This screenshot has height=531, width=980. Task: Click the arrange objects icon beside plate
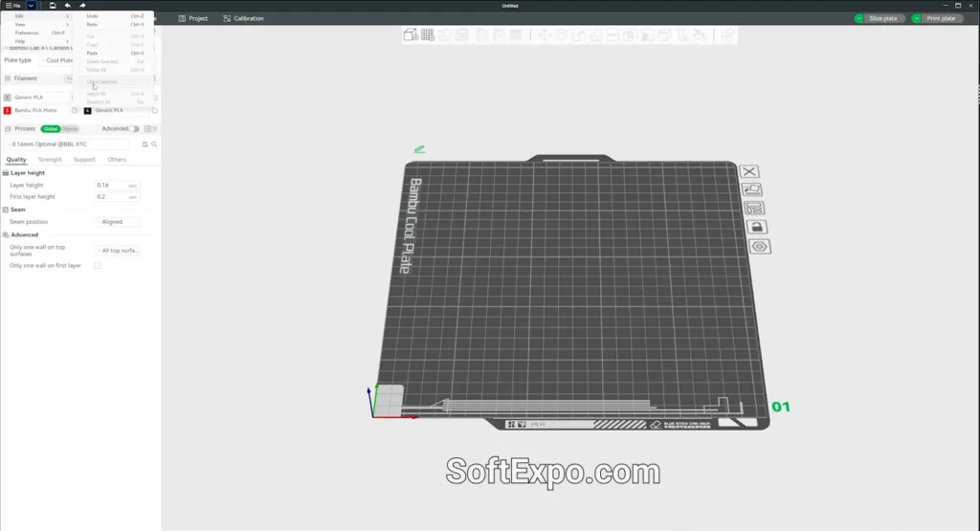pos(754,208)
